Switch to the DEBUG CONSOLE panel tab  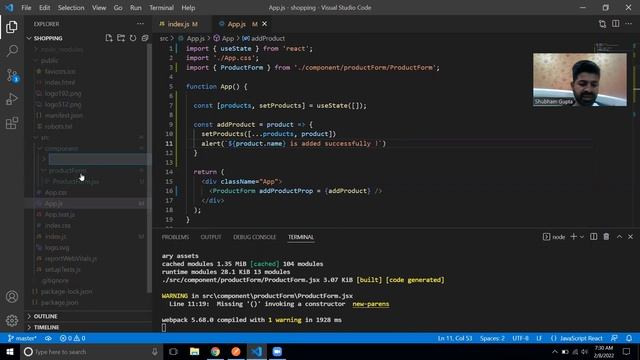point(254,237)
